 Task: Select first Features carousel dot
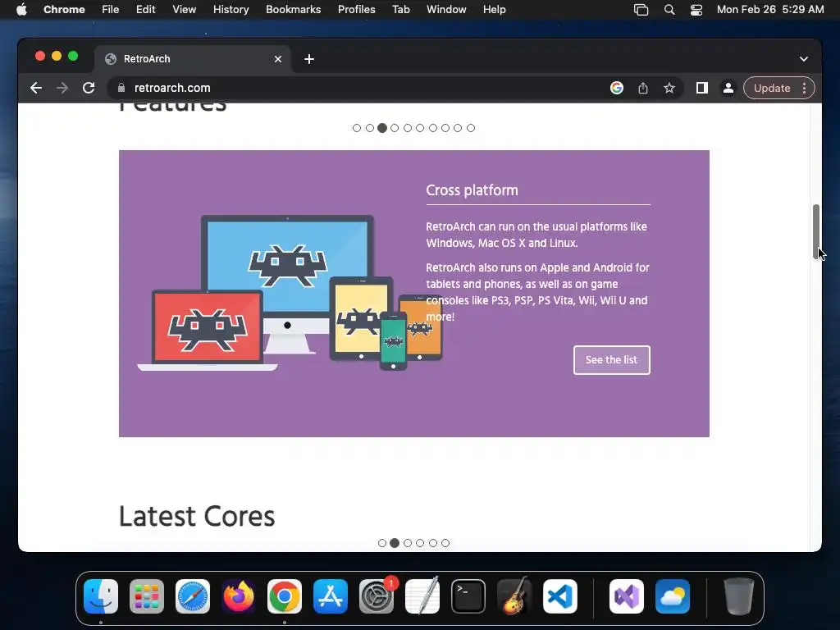point(357,128)
